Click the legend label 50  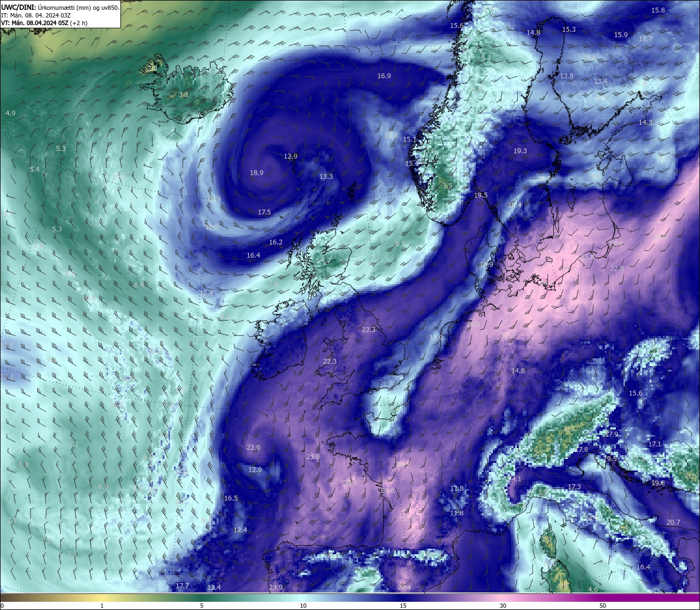603,606
